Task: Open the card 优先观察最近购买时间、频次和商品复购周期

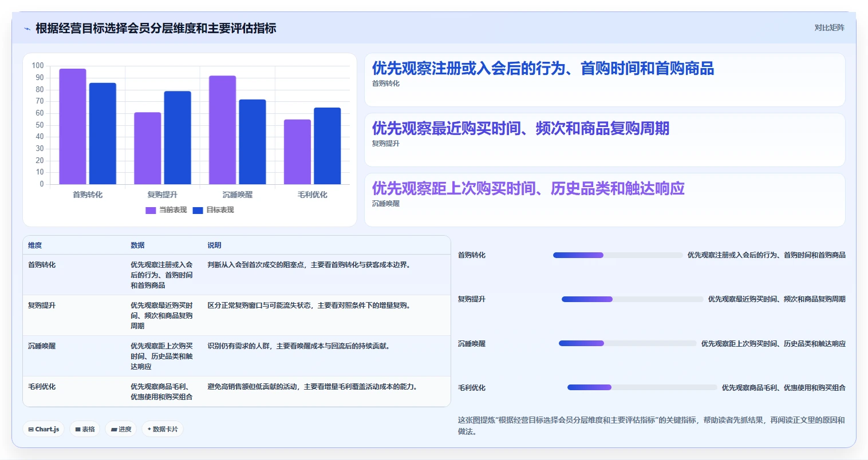Action: [605, 140]
